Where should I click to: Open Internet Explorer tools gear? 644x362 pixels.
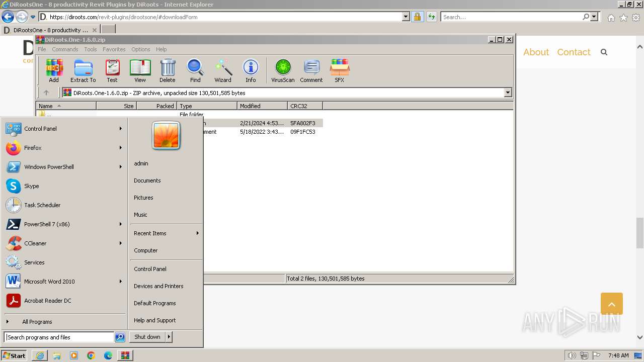coord(636,18)
